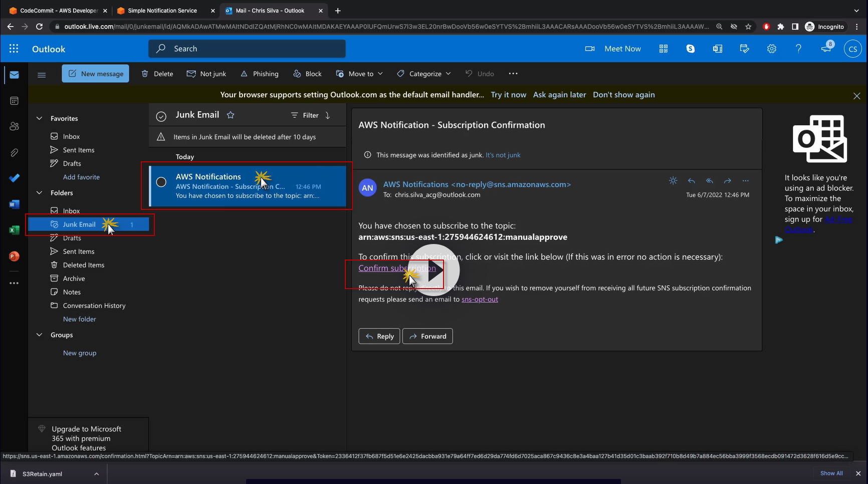
Task: Reload the page in Chrome
Action: point(39,27)
